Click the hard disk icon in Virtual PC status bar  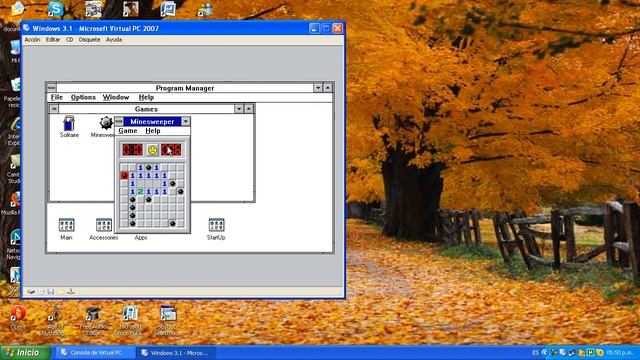pyautogui.click(x=31, y=291)
